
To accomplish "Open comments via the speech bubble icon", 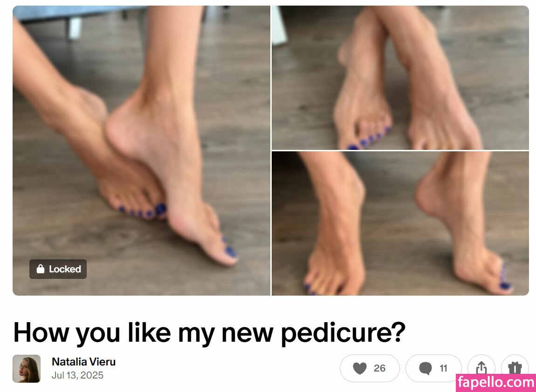I will pos(425,368).
